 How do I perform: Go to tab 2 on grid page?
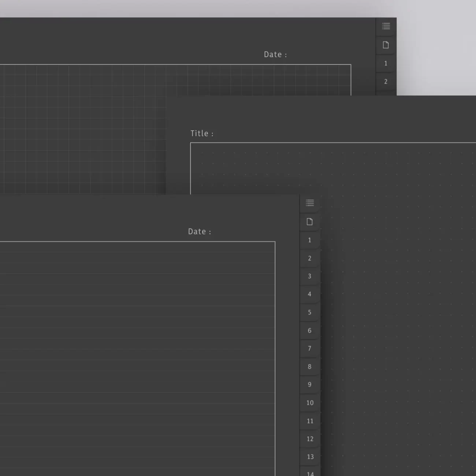pos(386,82)
